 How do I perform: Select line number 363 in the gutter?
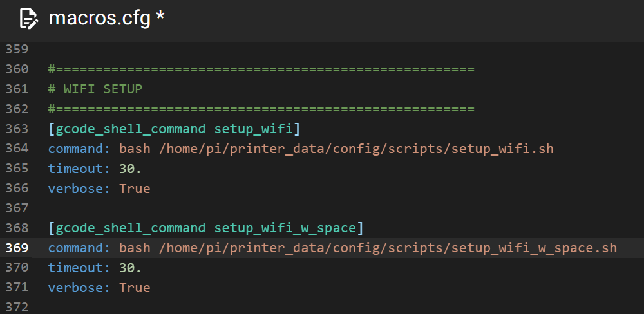[x=17, y=129]
